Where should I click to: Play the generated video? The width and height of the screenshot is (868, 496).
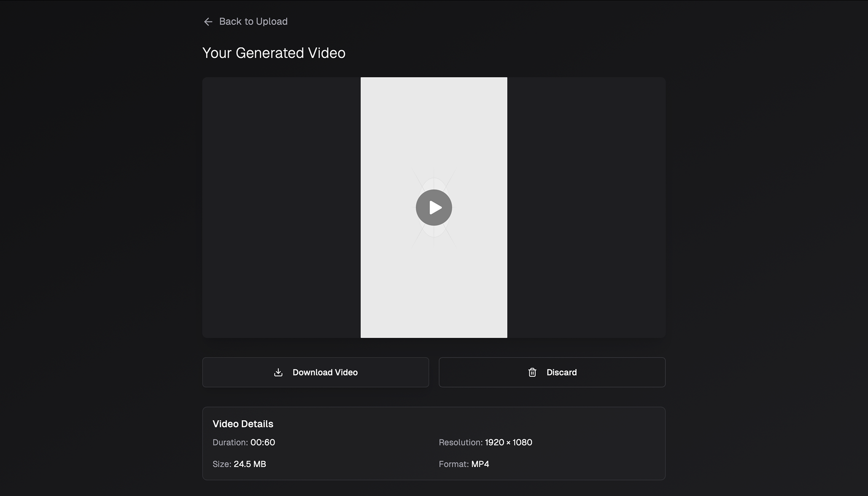coord(434,208)
